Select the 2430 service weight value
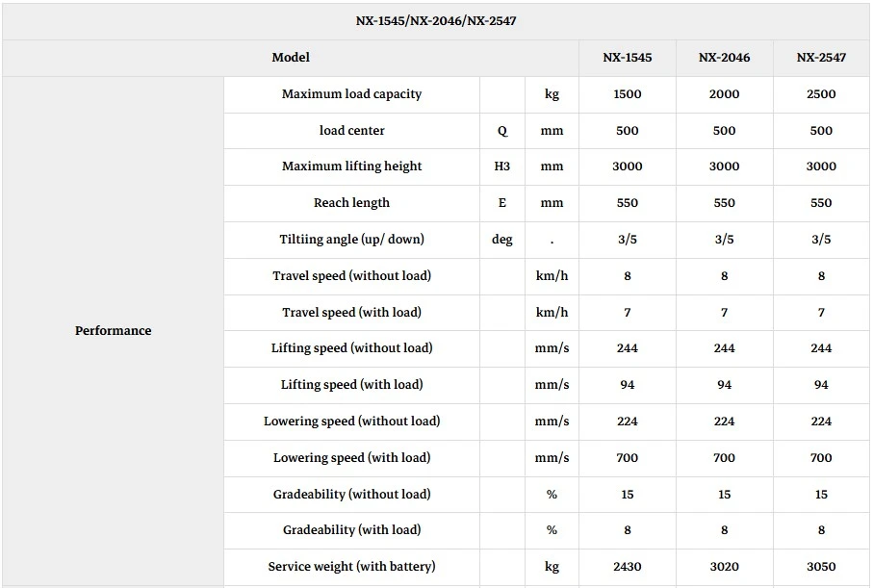 [x=627, y=567]
